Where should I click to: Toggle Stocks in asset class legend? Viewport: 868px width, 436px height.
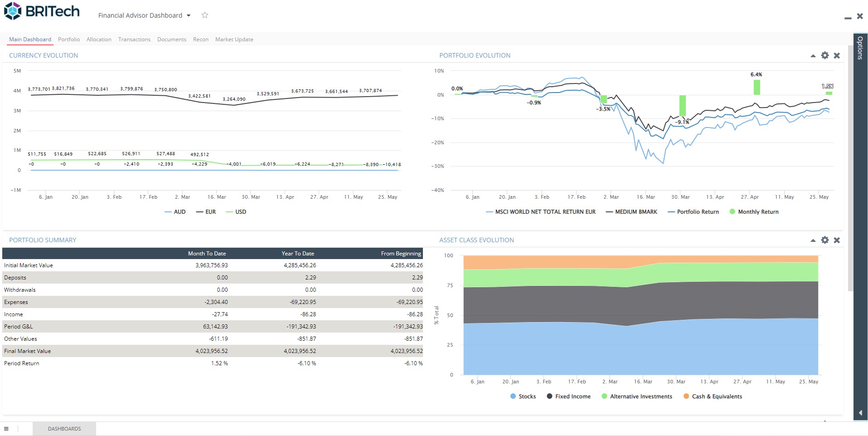[x=523, y=397]
